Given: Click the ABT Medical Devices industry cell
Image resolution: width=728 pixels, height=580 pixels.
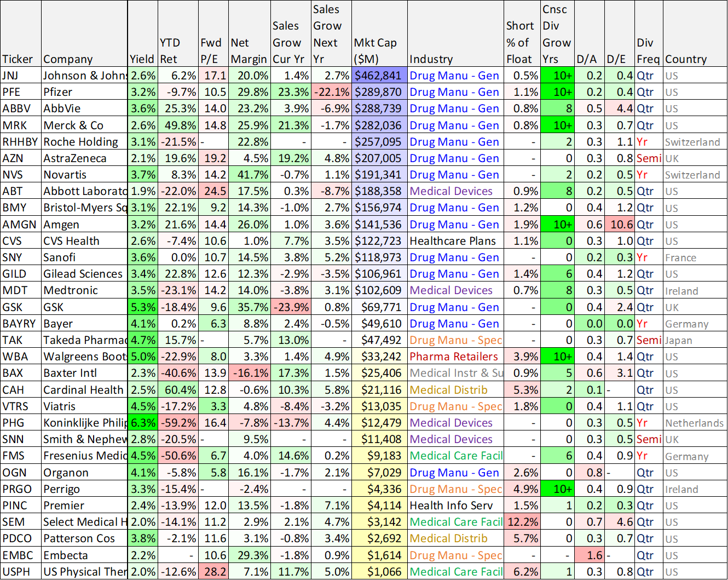Looking at the screenshot, I should pos(455,191).
